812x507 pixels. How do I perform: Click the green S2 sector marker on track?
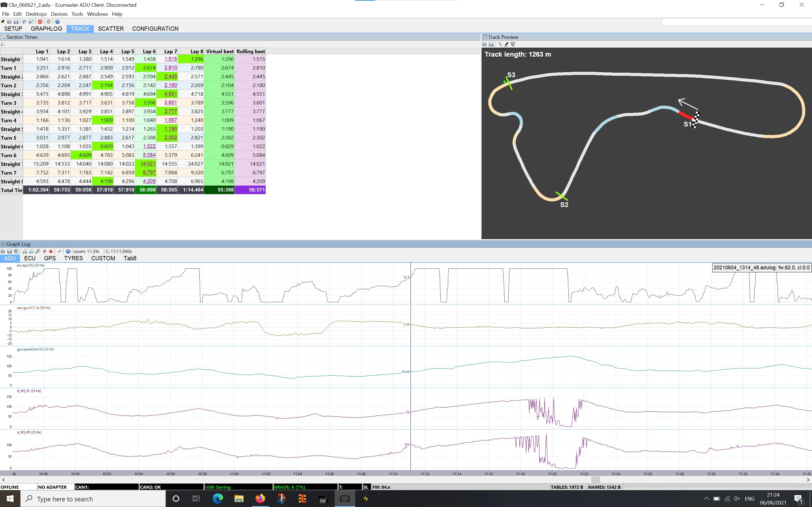click(x=562, y=196)
